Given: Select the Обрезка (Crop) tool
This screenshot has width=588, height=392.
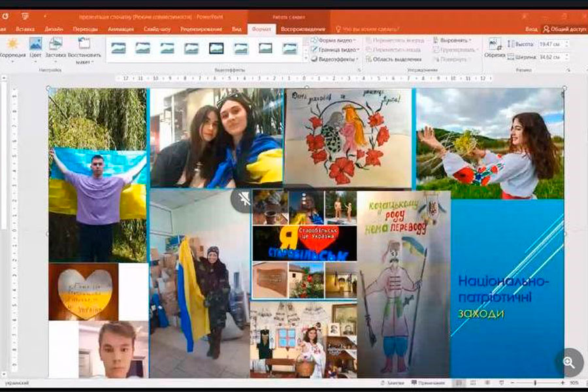Looking at the screenshot, I should pos(495,47).
